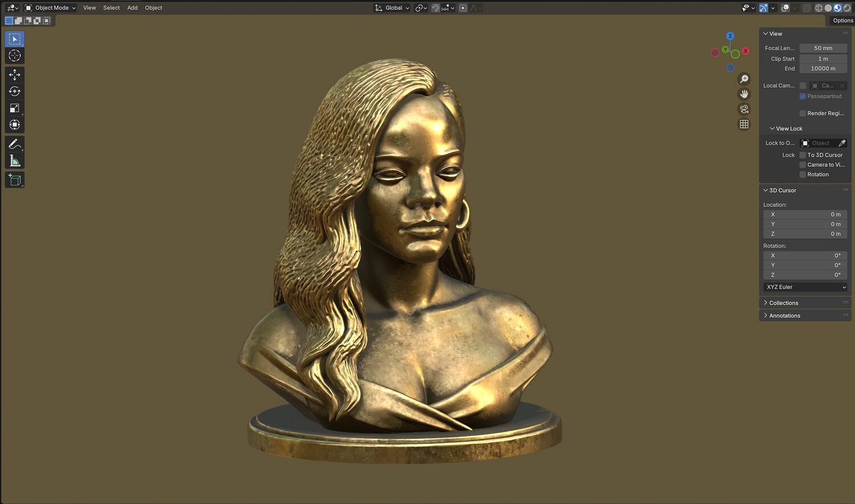Screen dimensions: 855x504
Task: Click the Y axis on the navigation gizmo
Action: pyautogui.click(x=726, y=50)
